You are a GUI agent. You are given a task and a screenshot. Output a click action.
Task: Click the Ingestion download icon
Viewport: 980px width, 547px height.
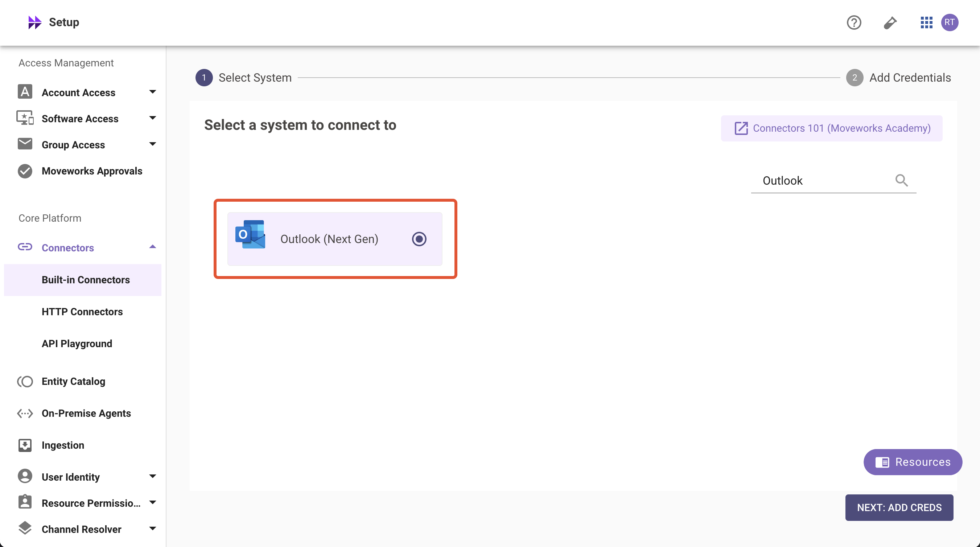[25, 445]
